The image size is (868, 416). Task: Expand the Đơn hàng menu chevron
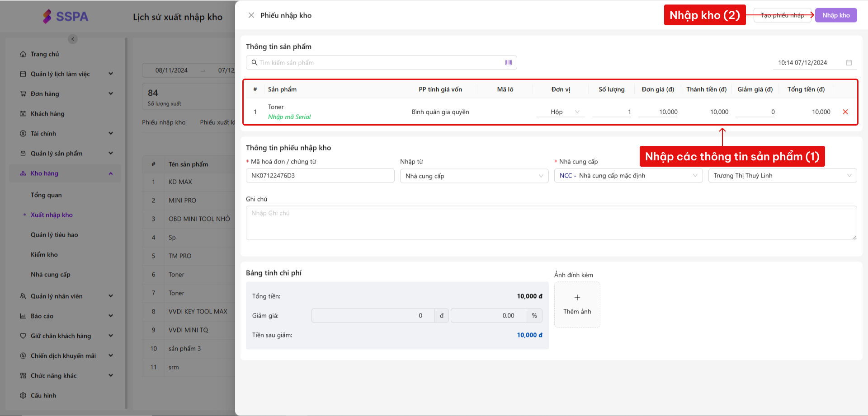[x=111, y=94]
